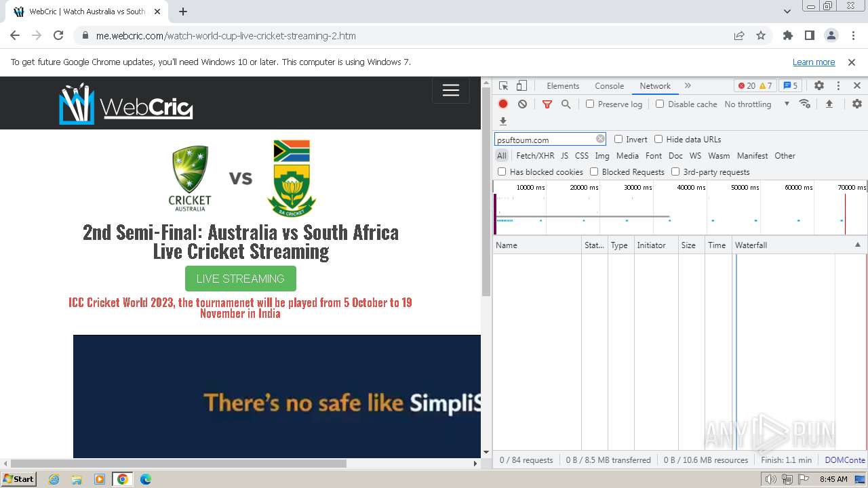Activate the DevTools inspect element picker icon
Image resolution: width=868 pixels, height=488 pixels.
(x=503, y=86)
